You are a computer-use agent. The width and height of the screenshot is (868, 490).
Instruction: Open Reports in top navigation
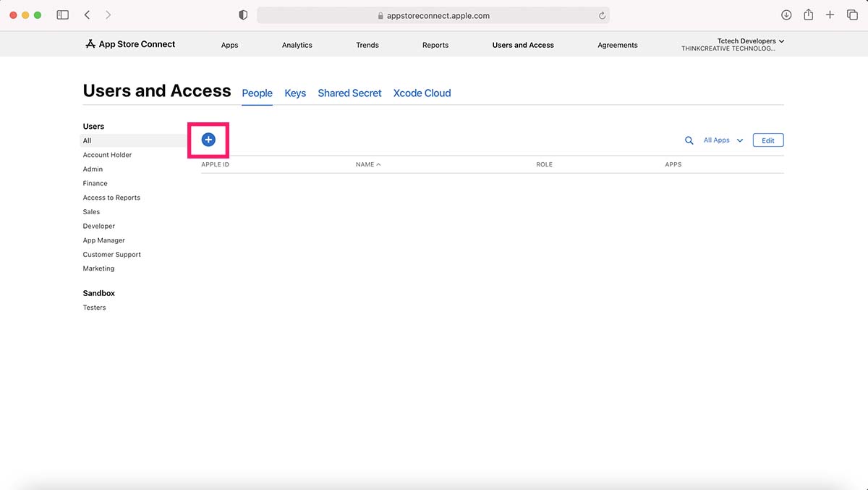pos(435,45)
